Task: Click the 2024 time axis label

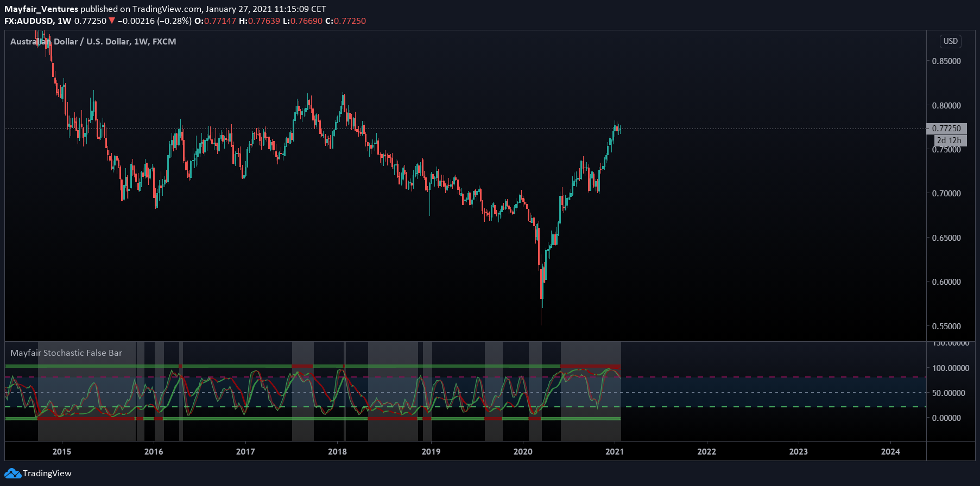Action: [890, 452]
